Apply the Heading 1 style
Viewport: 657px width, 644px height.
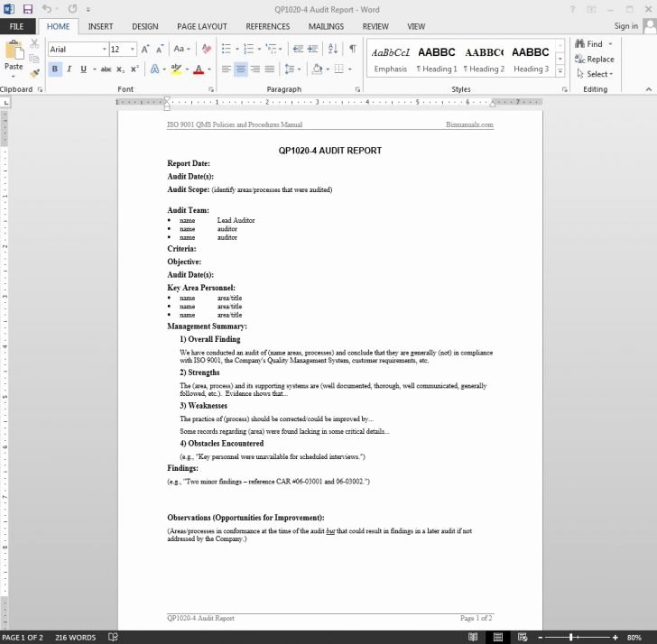[x=437, y=59]
